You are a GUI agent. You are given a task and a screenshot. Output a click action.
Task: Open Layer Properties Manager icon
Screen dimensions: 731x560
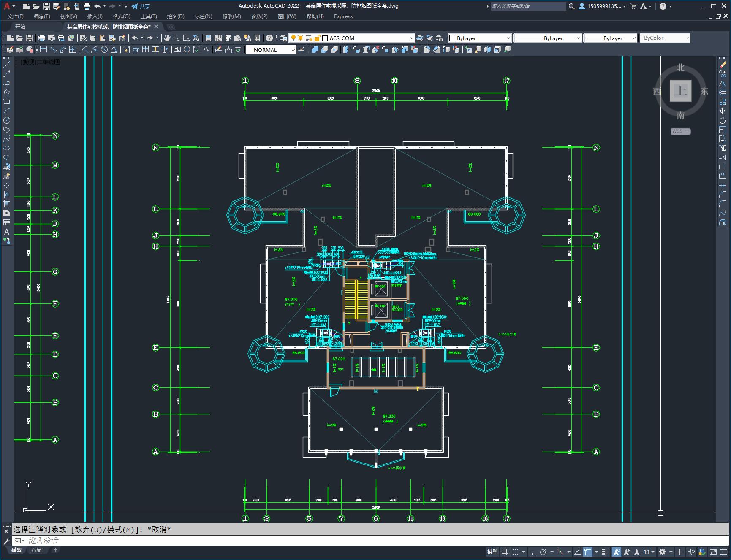(283, 38)
